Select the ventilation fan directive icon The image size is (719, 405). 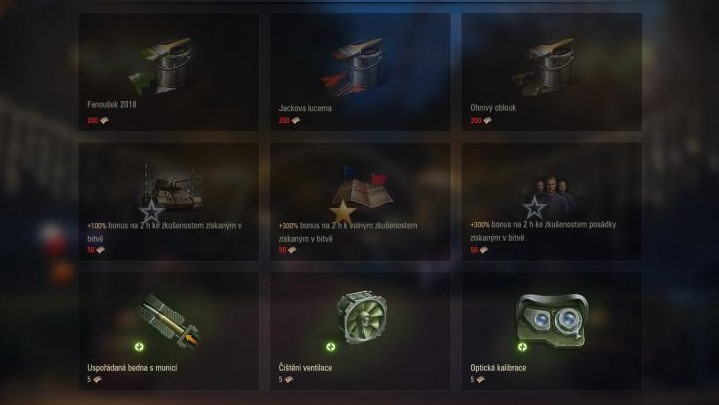coord(361,319)
